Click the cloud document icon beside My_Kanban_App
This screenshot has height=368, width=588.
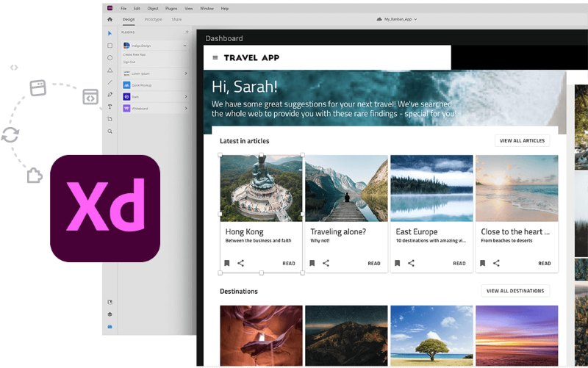[x=379, y=19]
